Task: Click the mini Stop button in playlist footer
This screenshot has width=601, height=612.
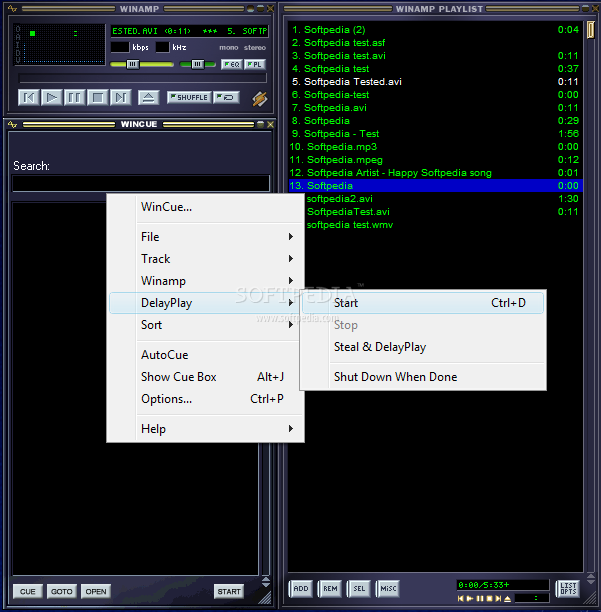Action: (x=489, y=598)
